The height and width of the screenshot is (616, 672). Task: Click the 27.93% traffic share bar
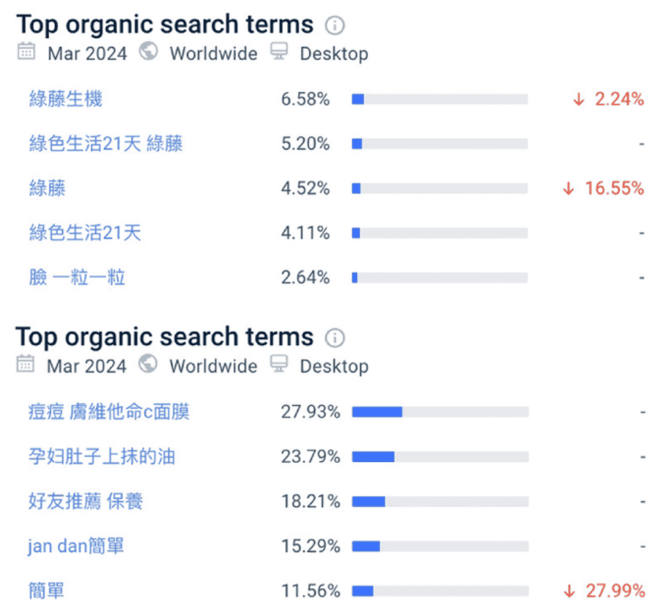[440, 412]
